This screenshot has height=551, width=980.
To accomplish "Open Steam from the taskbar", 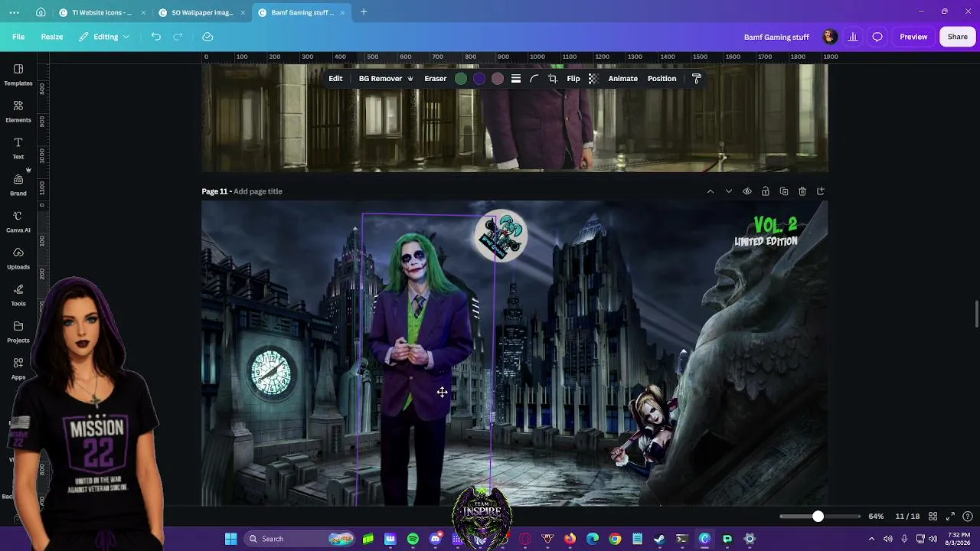I will click(660, 539).
